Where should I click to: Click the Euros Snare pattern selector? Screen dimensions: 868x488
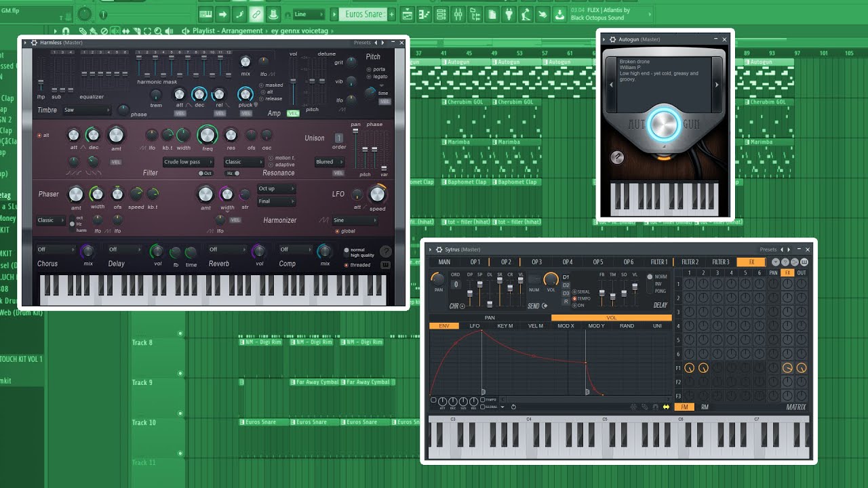pyautogui.click(x=363, y=14)
